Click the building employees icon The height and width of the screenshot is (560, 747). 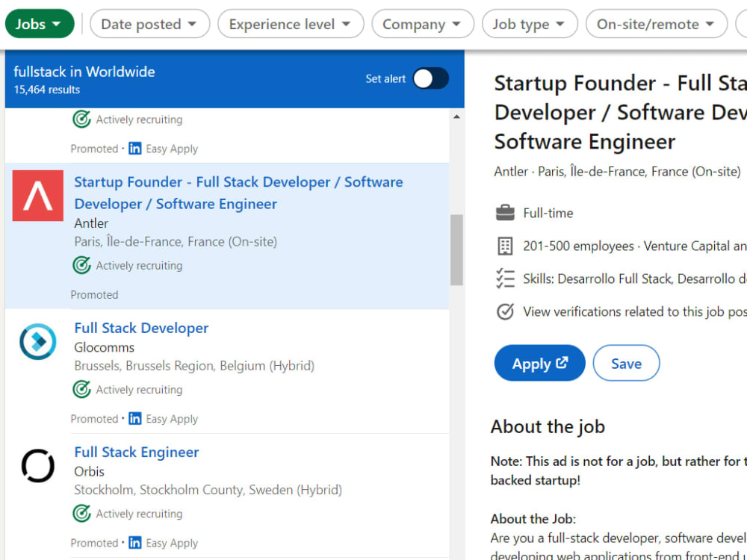pyautogui.click(x=505, y=246)
